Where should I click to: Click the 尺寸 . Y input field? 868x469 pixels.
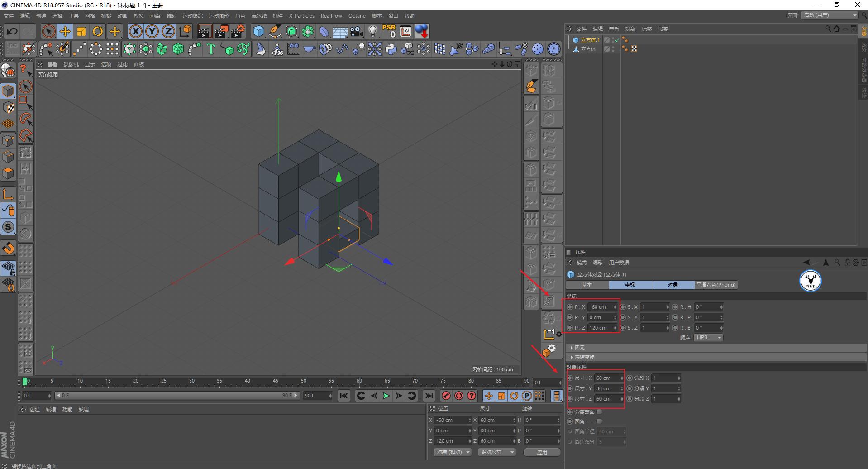click(606, 388)
